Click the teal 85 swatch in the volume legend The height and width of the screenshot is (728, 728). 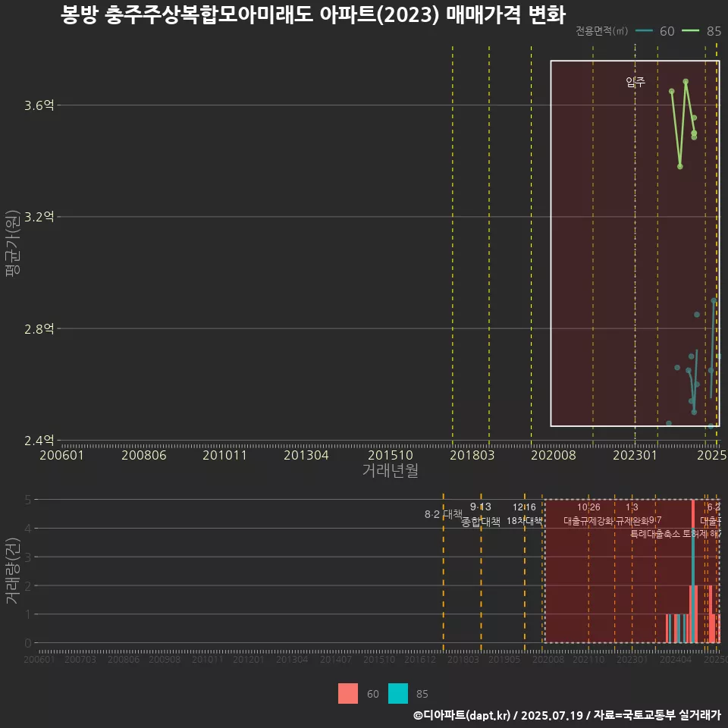point(398,693)
